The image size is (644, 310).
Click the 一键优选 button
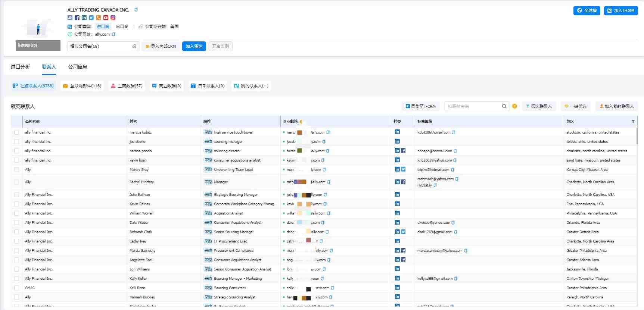click(x=576, y=106)
